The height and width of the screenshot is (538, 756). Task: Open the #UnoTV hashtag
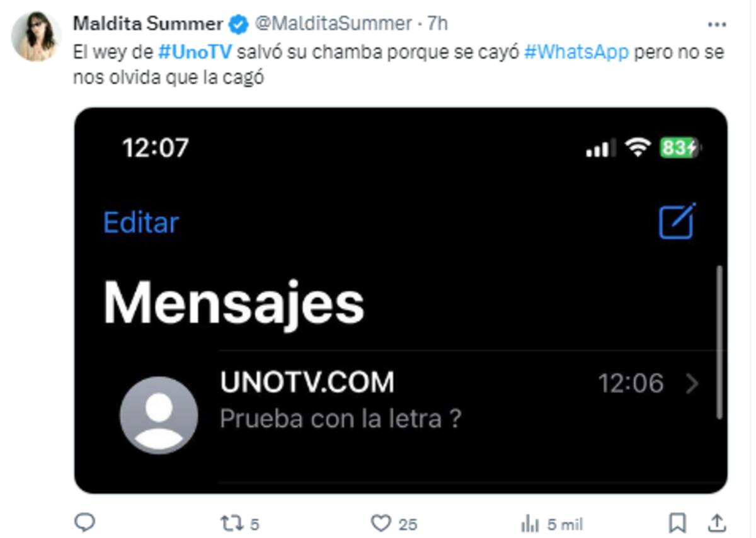(195, 52)
